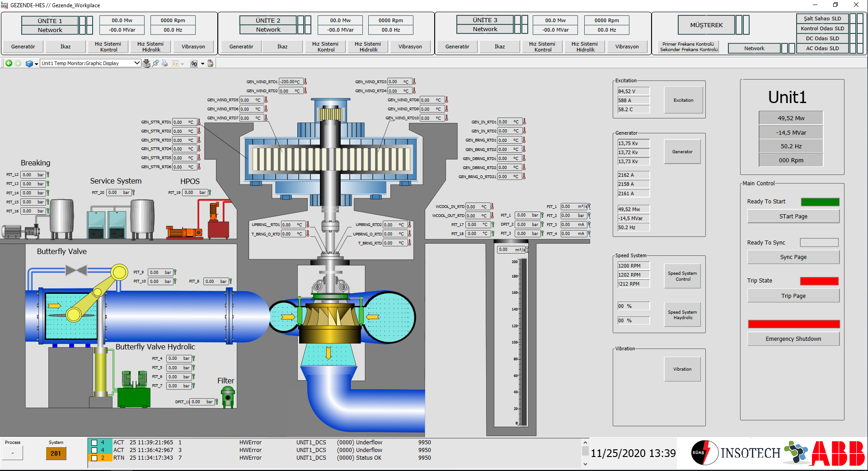Tick the checkbox of the first alarm row
The width and height of the screenshot is (868, 471).
[x=94, y=443]
